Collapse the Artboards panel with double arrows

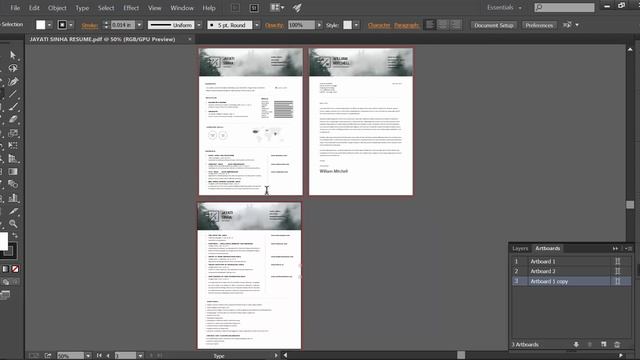[x=615, y=248]
